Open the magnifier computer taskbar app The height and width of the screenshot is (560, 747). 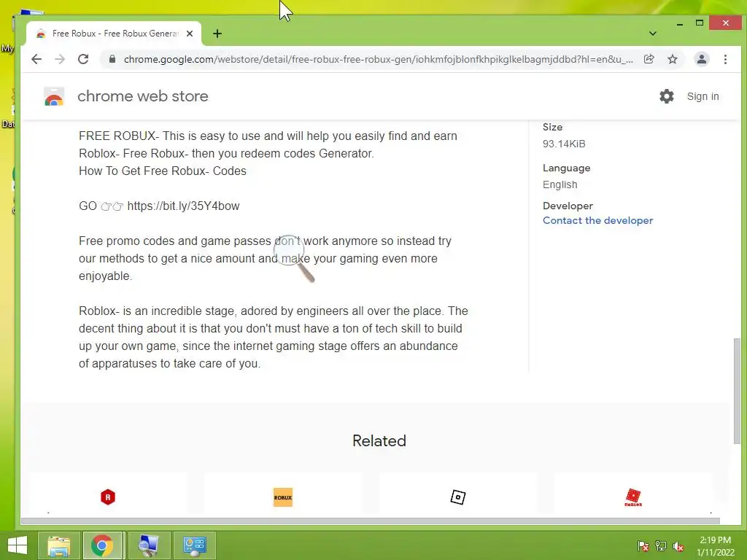click(149, 545)
